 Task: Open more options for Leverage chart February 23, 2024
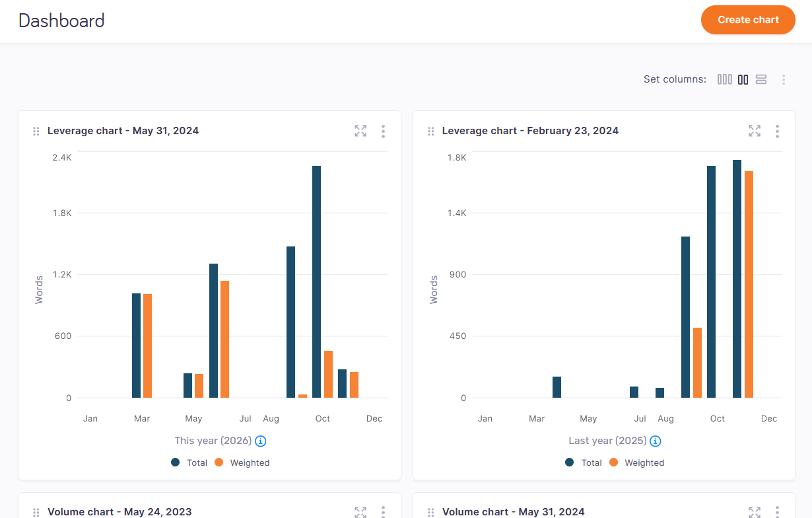777,131
